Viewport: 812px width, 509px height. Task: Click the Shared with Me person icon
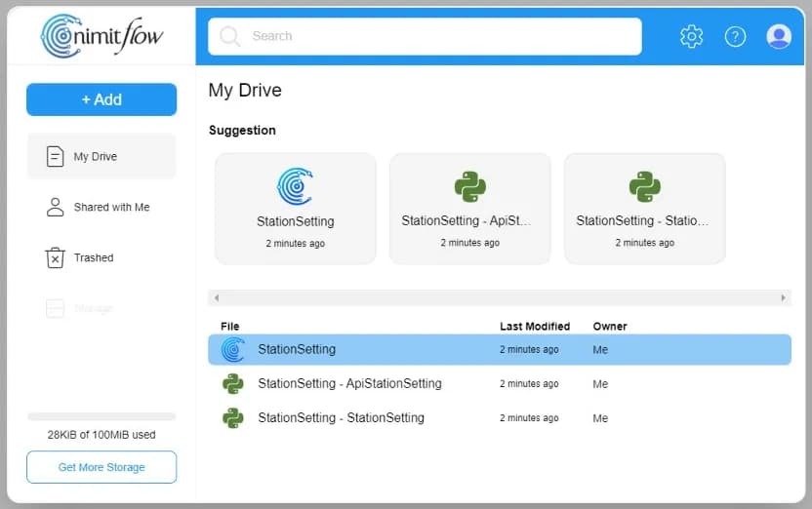click(x=55, y=207)
